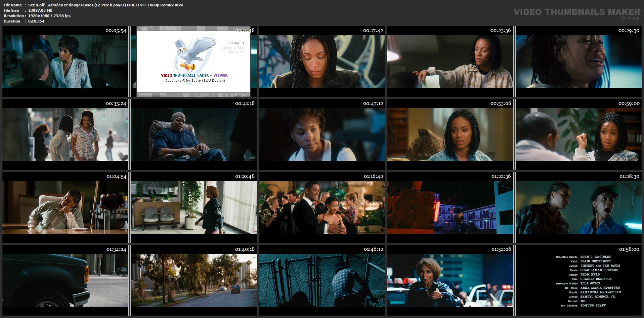The height and width of the screenshot is (318, 644).
Task: Open the truck wheel thumbnail at 01:34:24
Action: (65, 280)
